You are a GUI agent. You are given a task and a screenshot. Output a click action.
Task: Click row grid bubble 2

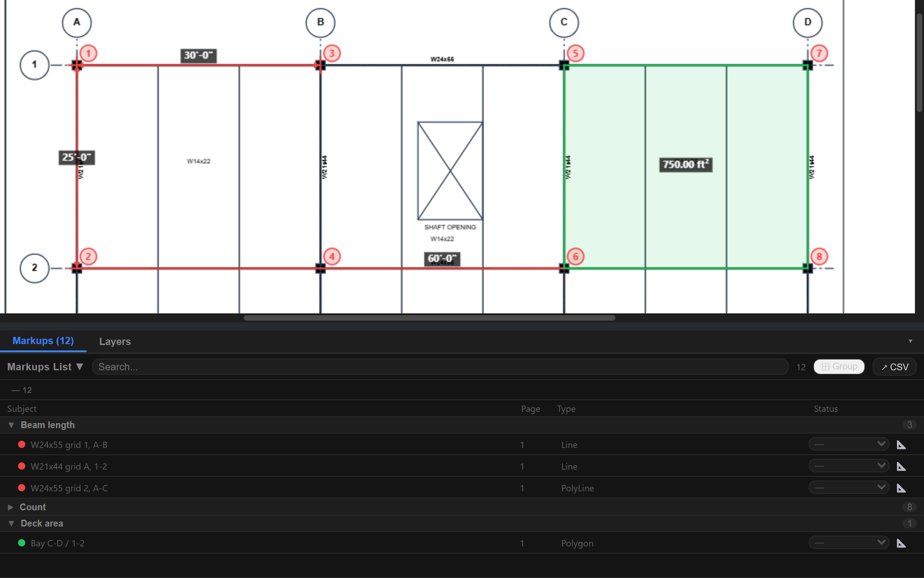point(35,268)
